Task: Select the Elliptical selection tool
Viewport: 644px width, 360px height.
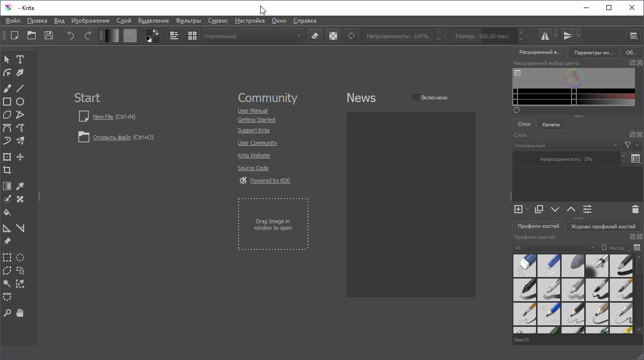Action: (x=20, y=257)
